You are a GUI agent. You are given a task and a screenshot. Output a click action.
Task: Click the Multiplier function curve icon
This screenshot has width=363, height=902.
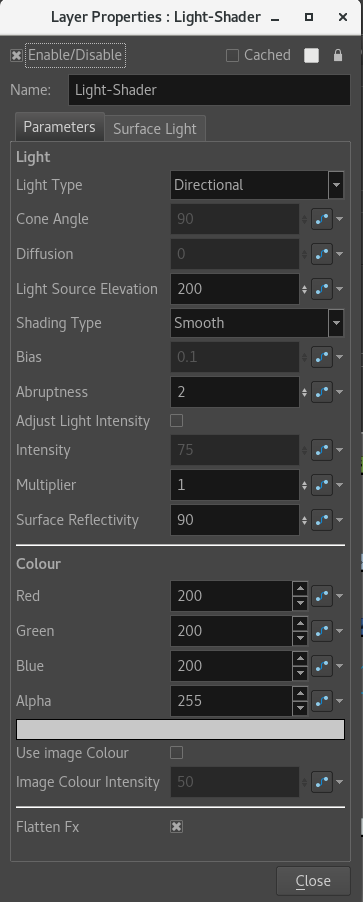(x=322, y=485)
